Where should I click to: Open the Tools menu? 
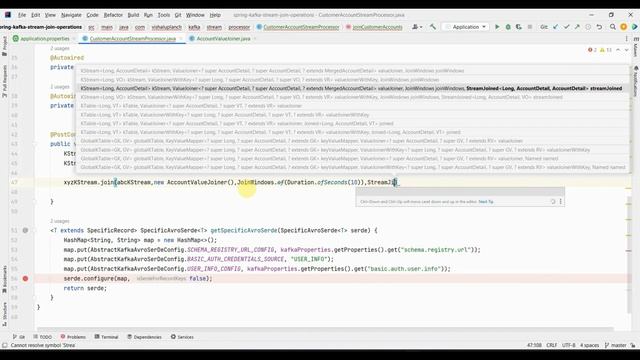click(164, 15)
